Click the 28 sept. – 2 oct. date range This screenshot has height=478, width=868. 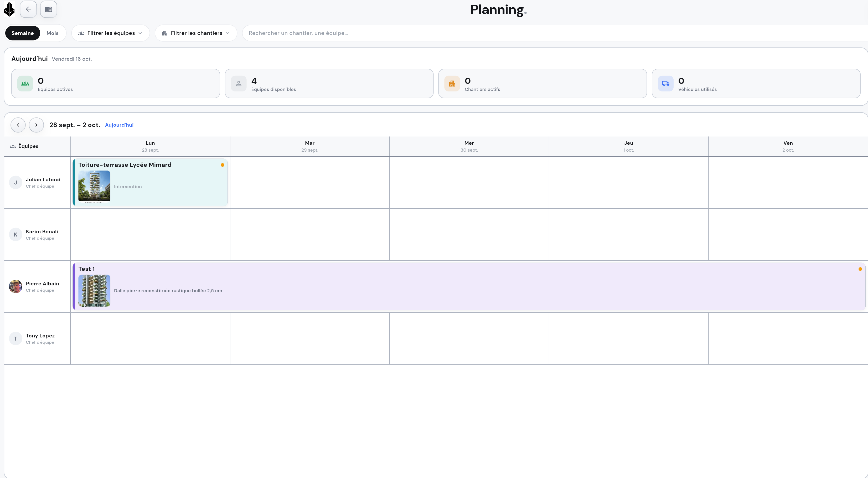[x=75, y=125]
